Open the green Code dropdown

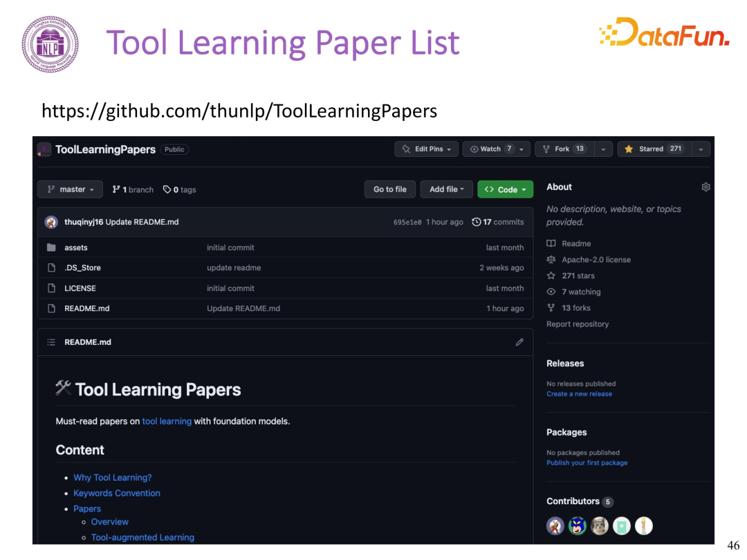[x=506, y=189]
